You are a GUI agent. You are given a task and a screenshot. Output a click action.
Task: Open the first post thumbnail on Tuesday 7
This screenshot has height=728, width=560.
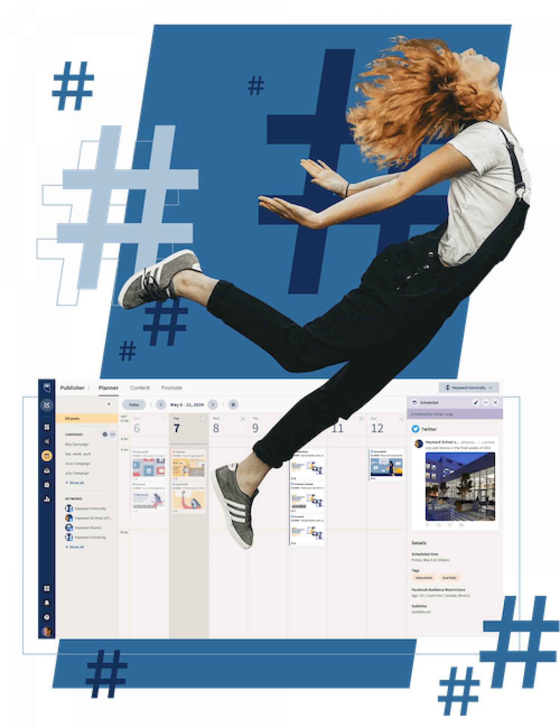189,467
